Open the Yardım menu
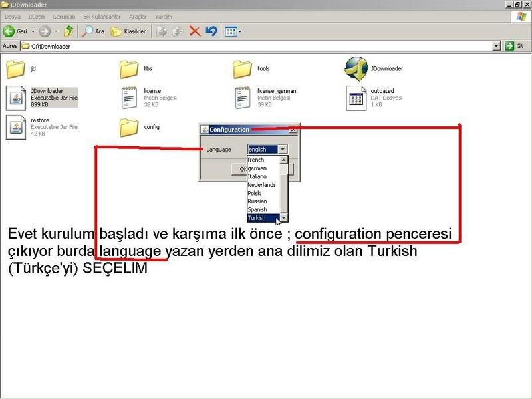 tap(163, 17)
